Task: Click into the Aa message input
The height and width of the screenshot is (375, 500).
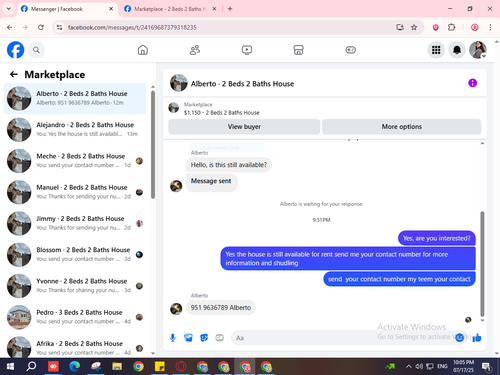Action: [343, 338]
